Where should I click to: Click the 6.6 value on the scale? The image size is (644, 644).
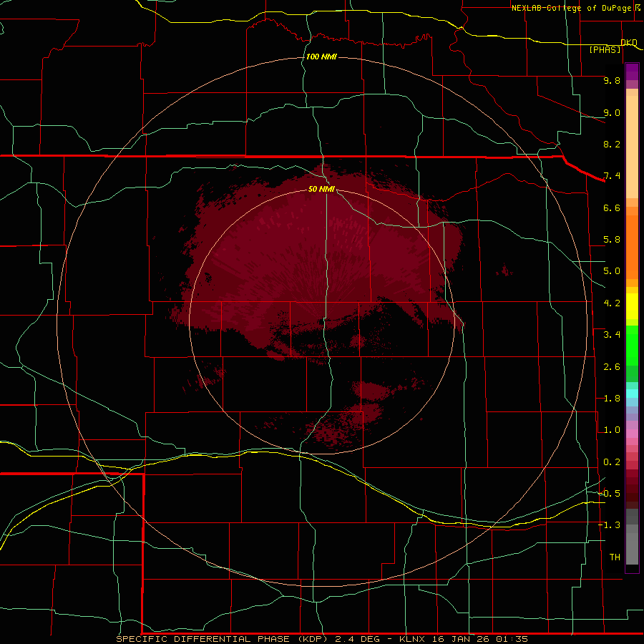tap(612, 208)
